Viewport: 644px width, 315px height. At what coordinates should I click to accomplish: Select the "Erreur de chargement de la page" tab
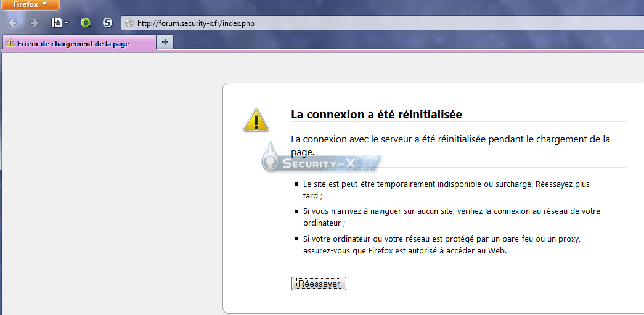click(79, 43)
